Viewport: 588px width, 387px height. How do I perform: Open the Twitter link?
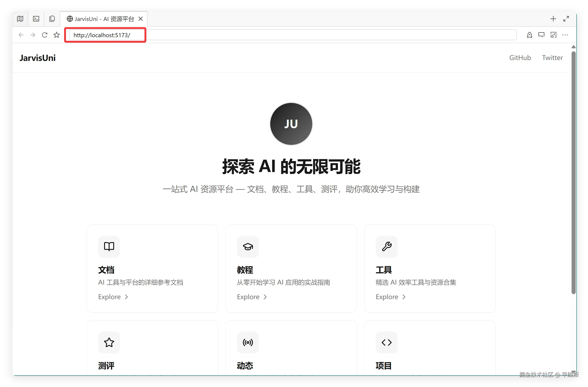point(552,58)
